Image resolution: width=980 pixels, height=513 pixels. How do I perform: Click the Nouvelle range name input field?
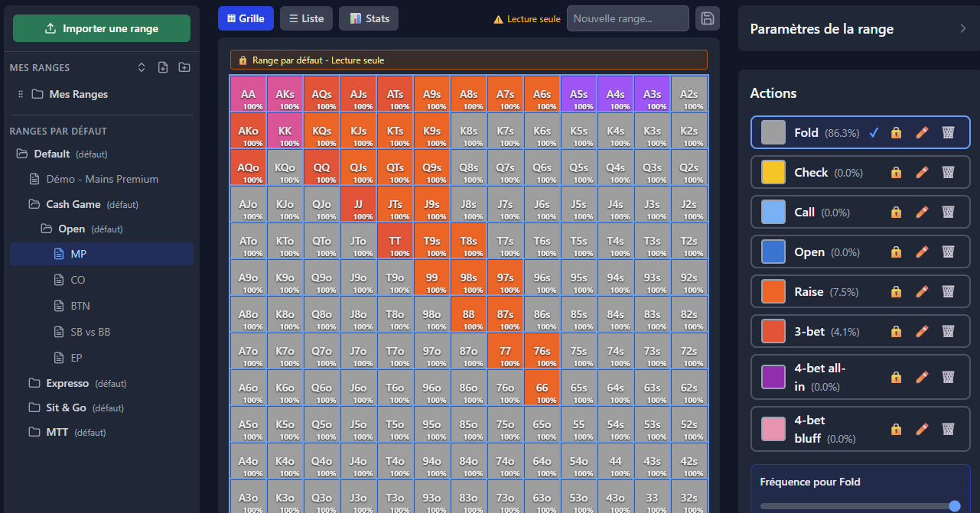(x=627, y=18)
